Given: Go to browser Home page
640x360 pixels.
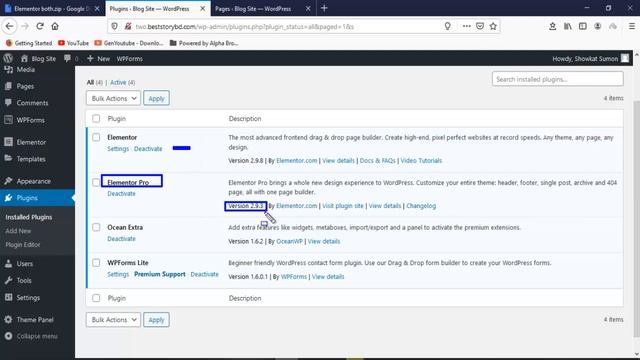Looking at the screenshot, I should [x=55, y=26].
